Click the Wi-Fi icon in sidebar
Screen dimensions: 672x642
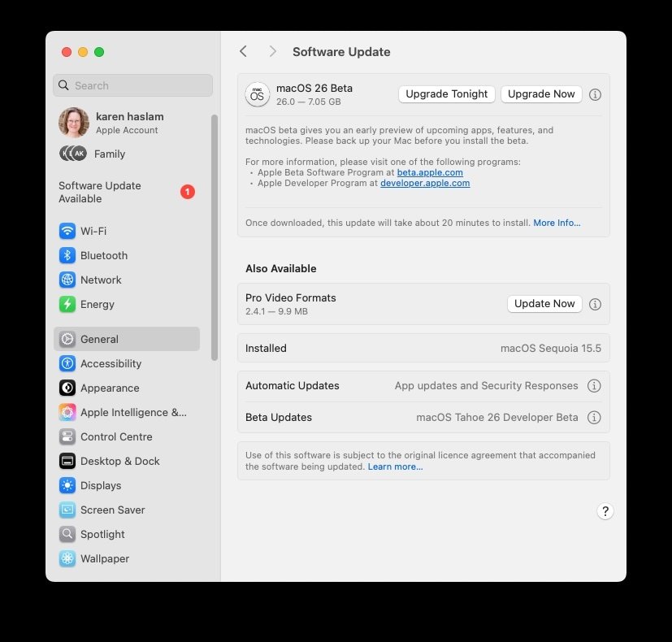pyautogui.click(x=67, y=231)
